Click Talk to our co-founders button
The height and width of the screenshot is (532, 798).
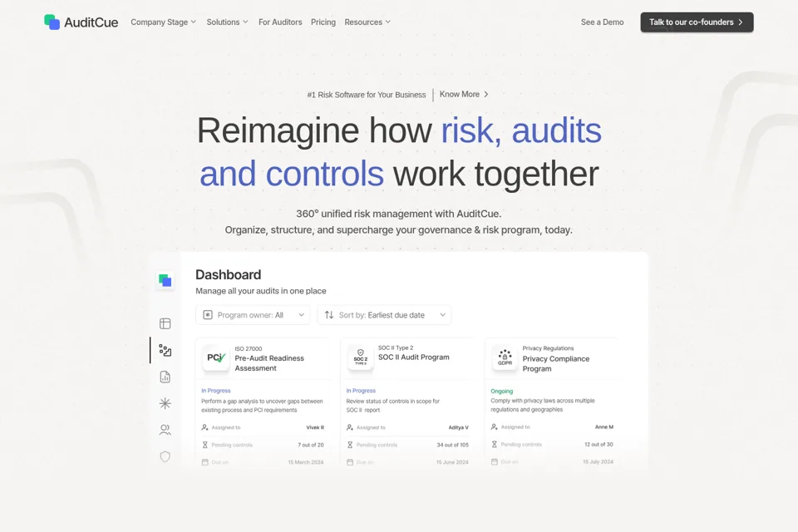pyautogui.click(x=697, y=22)
